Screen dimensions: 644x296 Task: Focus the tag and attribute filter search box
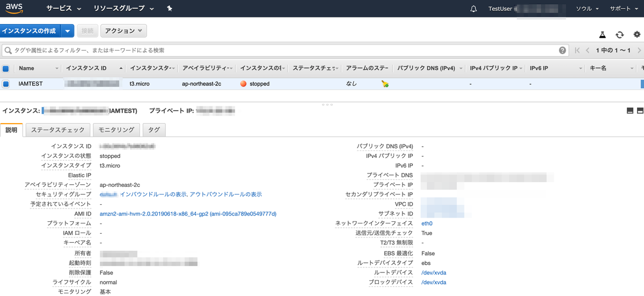[284, 50]
